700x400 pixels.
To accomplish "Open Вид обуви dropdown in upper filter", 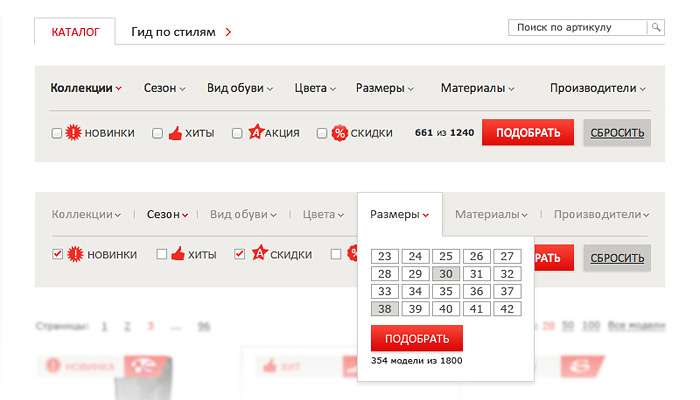I will point(240,88).
